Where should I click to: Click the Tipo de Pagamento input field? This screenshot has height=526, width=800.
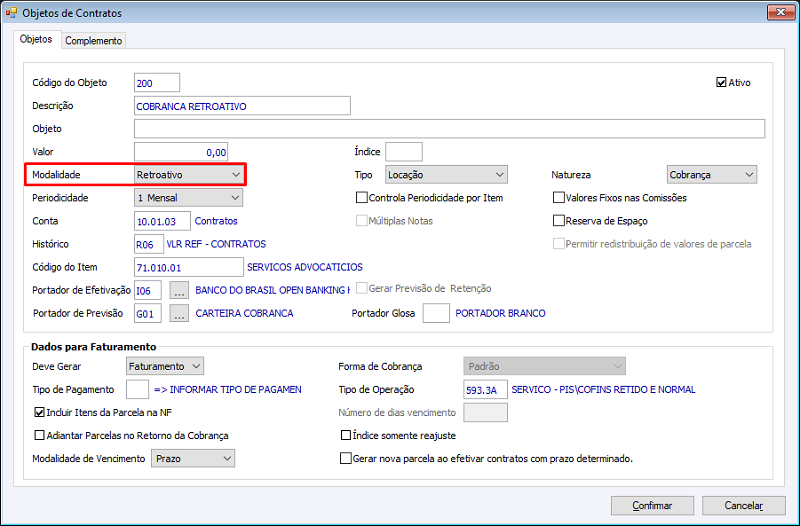pyautogui.click(x=138, y=389)
